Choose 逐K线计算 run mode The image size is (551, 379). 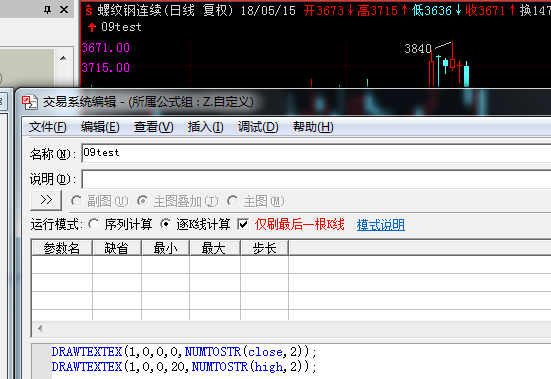pos(165,224)
